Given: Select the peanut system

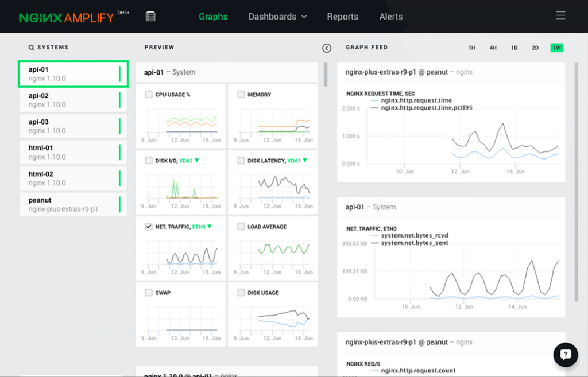Looking at the screenshot, I should point(73,205).
